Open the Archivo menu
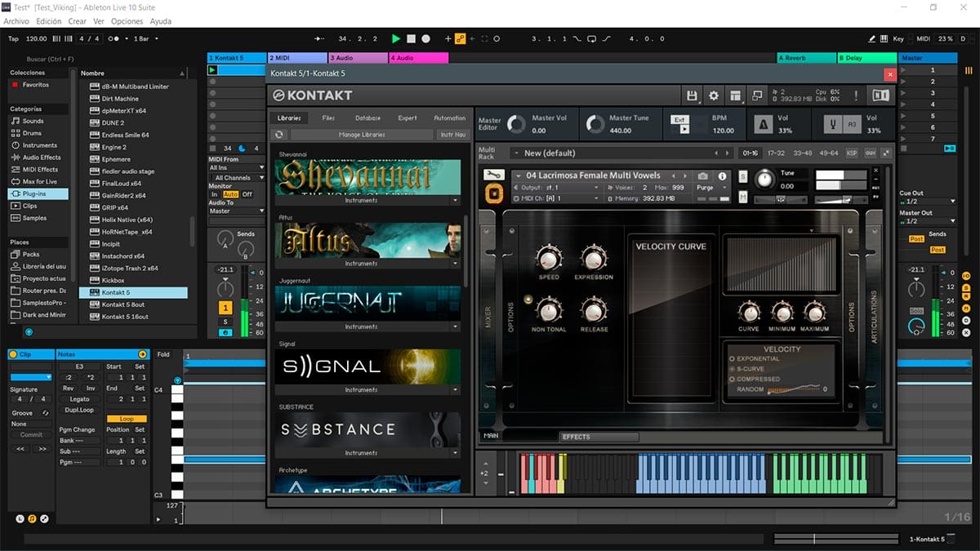The height and width of the screenshot is (551, 980). coord(16,21)
